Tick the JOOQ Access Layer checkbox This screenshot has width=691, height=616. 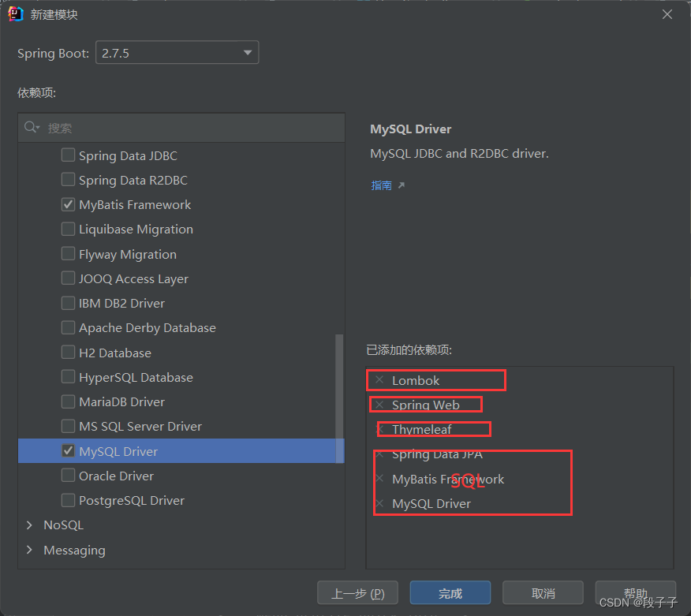click(68, 278)
